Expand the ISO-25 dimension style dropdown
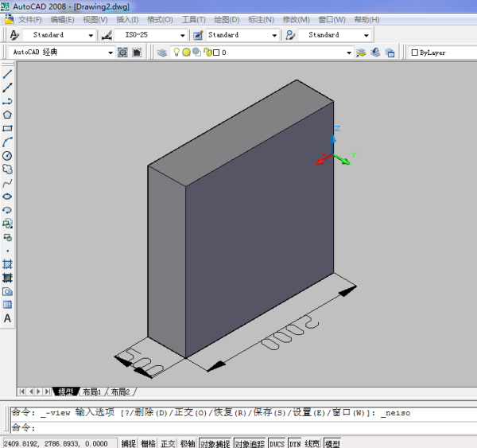The image size is (477, 448). point(183,35)
